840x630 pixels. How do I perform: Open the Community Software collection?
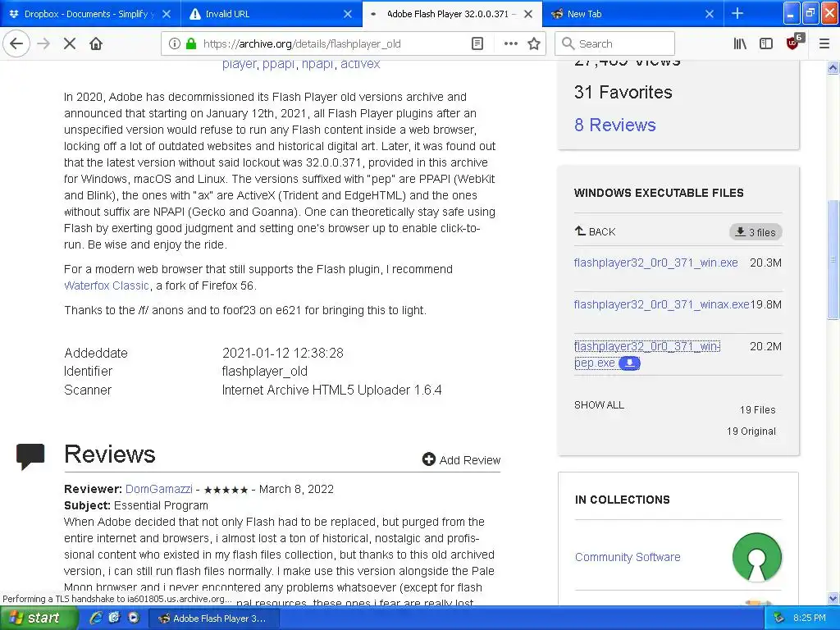tap(628, 557)
